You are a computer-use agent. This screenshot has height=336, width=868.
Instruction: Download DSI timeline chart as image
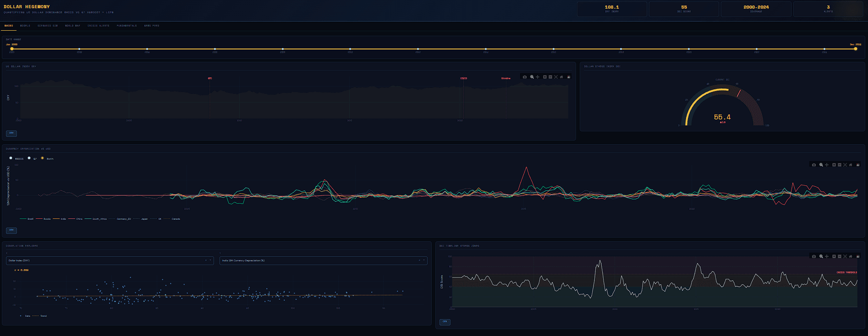814,256
